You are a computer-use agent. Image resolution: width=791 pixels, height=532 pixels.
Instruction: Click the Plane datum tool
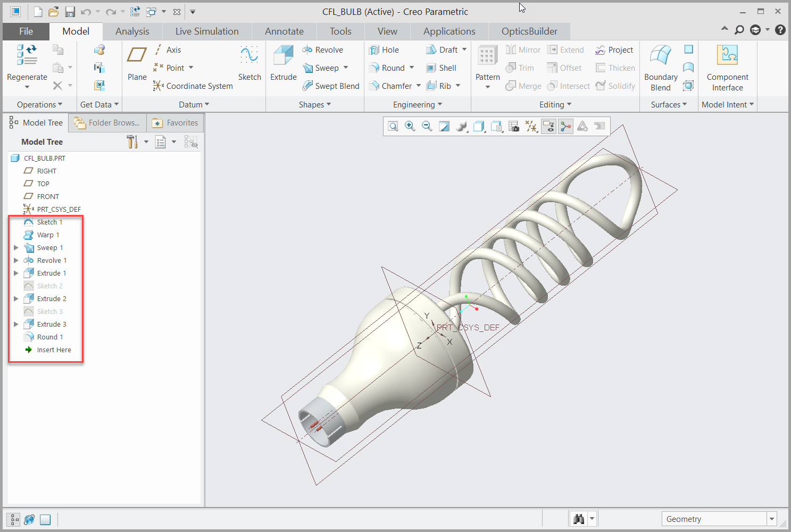click(x=137, y=62)
